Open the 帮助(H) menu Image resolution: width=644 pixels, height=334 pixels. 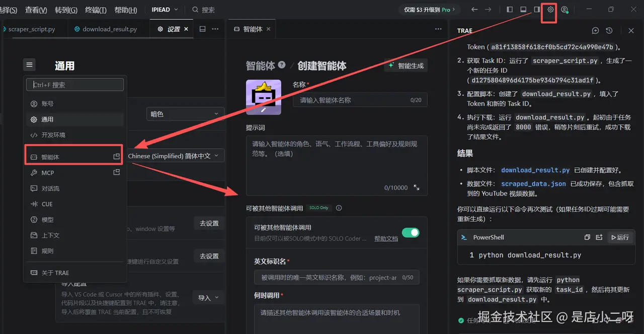pyautogui.click(x=125, y=10)
